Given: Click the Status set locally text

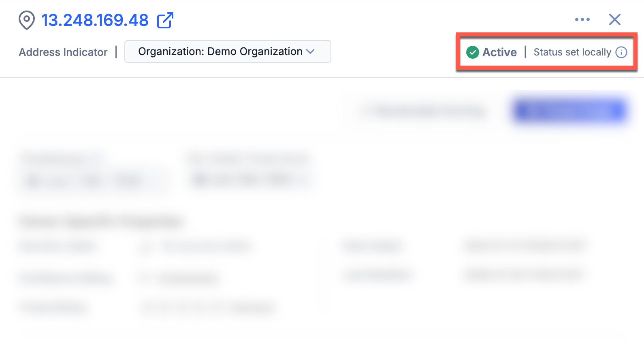Looking at the screenshot, I should 572,52.
